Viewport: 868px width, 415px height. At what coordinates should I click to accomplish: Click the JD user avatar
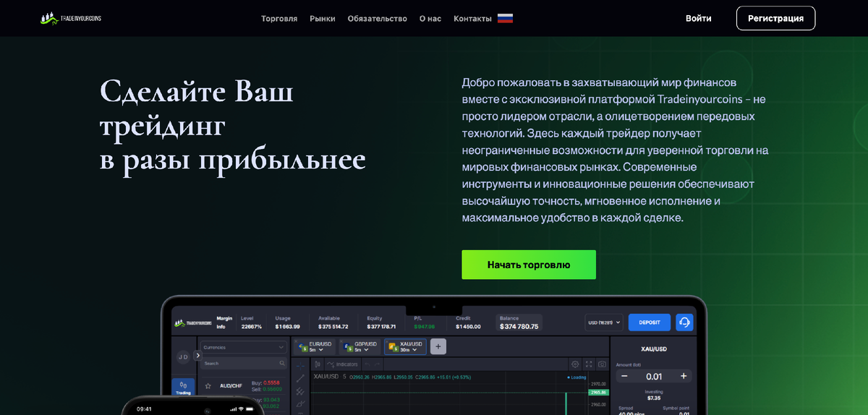click(x=183, y=356)
